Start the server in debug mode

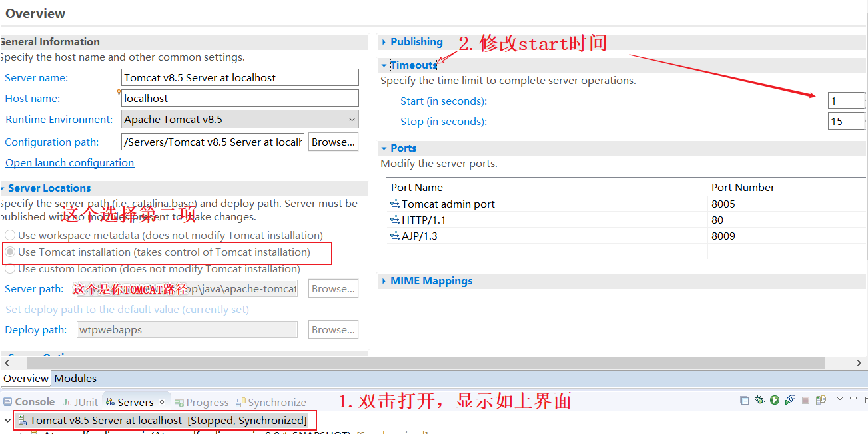tap(759, 401)
